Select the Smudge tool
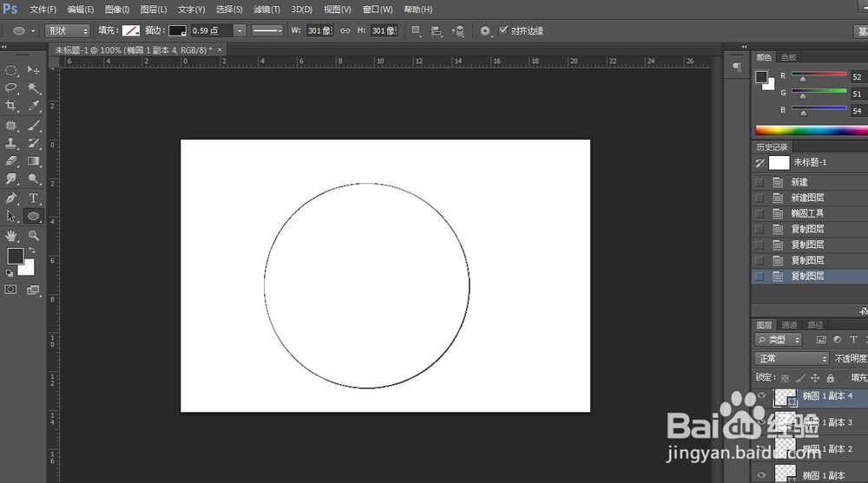Screen dimensions: 868x483 pyautogui.click(x=11, y=179)
